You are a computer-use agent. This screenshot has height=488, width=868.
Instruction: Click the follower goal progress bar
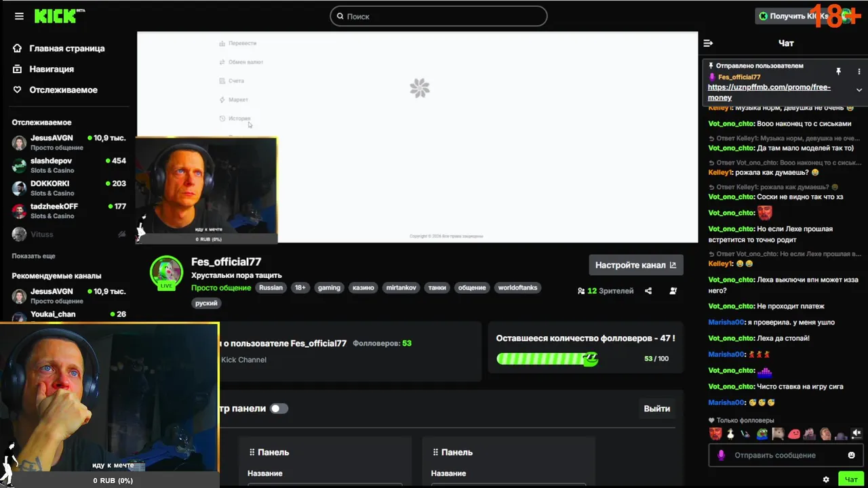tap(547, 359)
